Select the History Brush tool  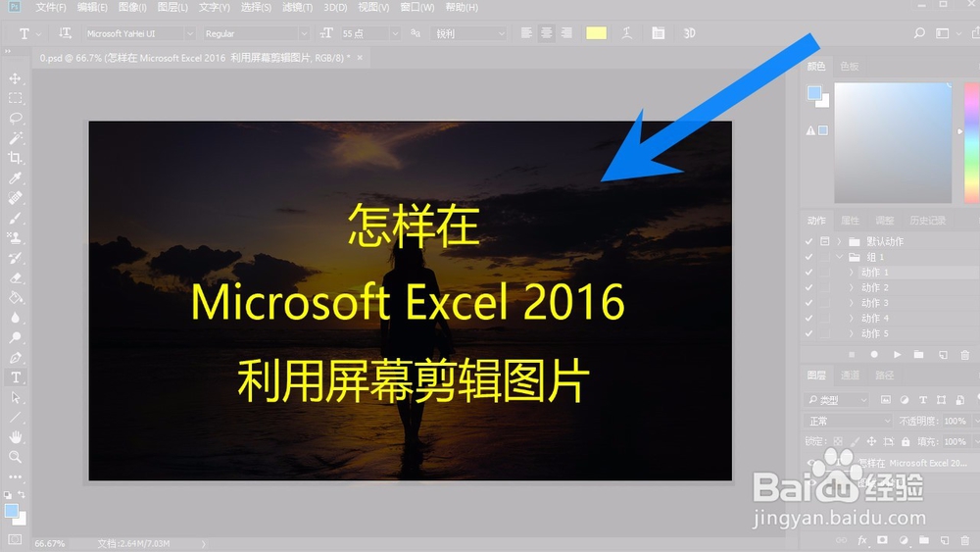[15, 258]
